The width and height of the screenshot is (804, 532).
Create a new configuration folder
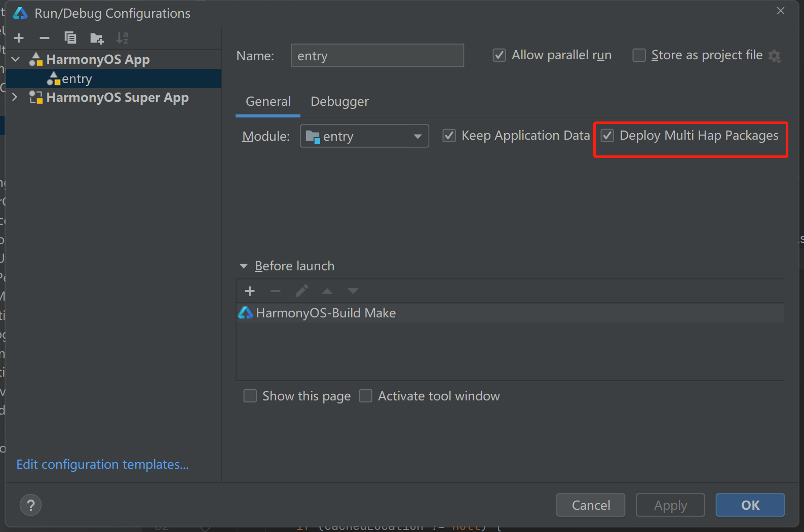96,38
